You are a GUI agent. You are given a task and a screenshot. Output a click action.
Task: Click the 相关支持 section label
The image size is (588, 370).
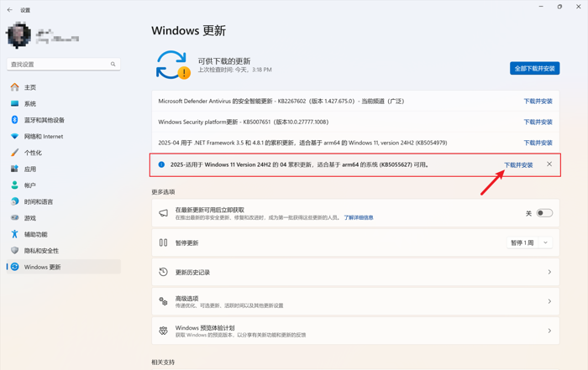[x=163, y=362]
